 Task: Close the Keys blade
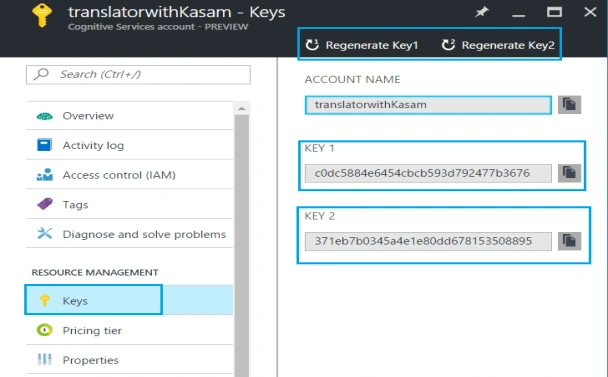click(x=590, y=12)
